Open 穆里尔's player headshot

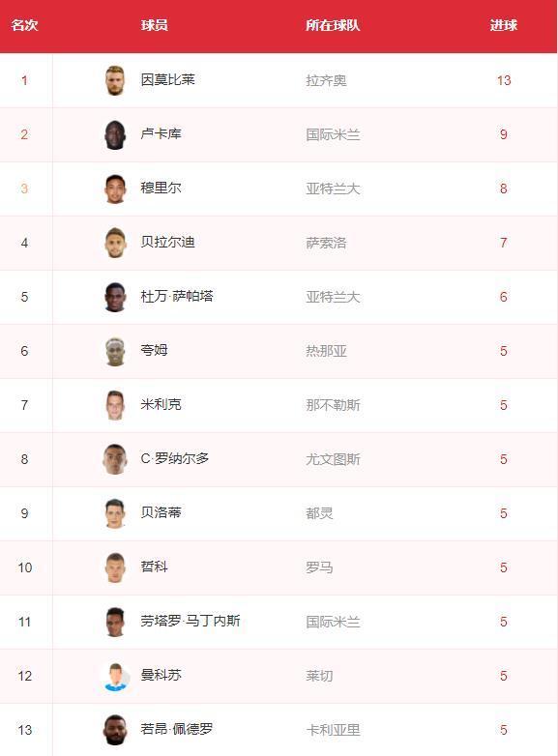click(115, 189)
